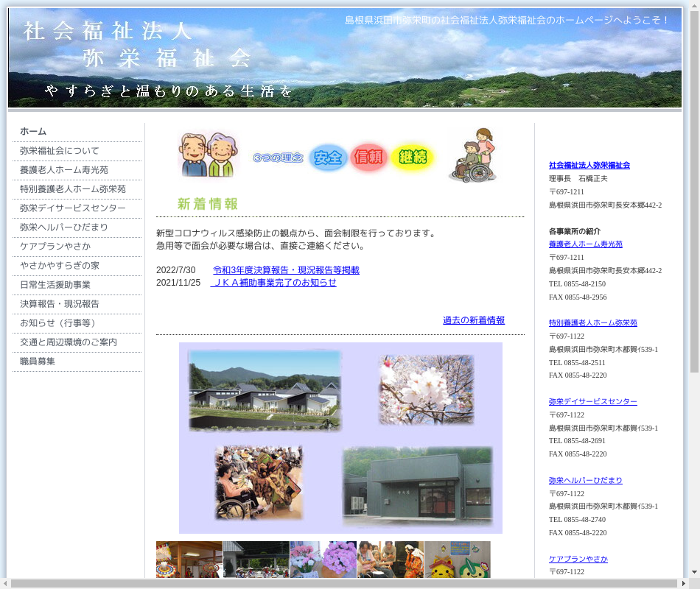
Task: Click the horizontal scrollbar right arrow
Action: coord(683,583)
